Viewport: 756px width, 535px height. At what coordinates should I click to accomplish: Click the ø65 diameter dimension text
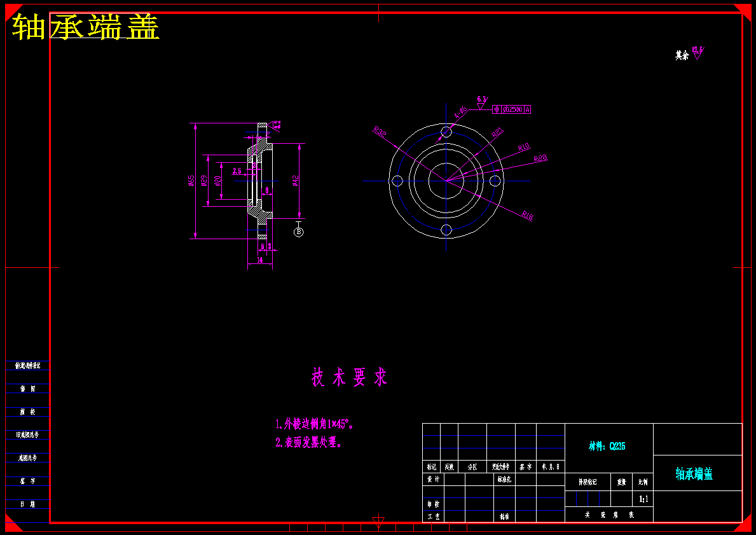(191, 181)
